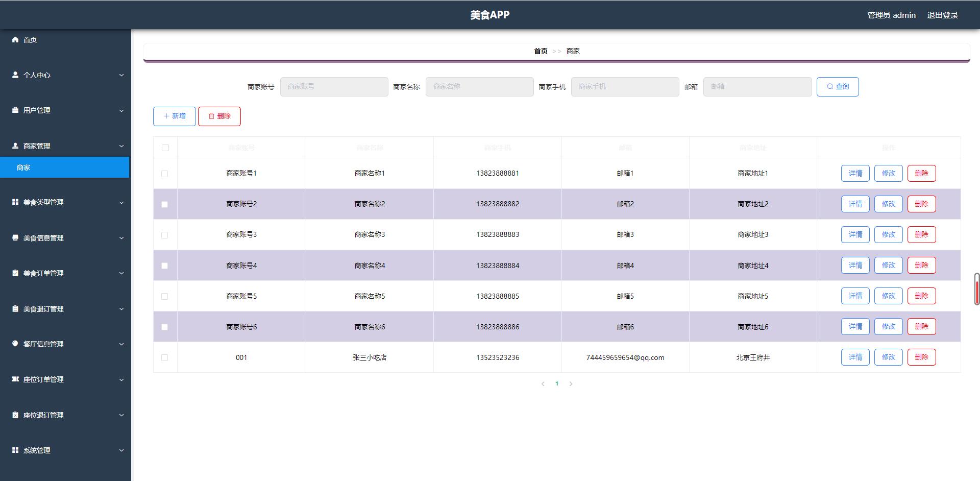Collapse the 商家管理 section chevron

tap(121, 146)
